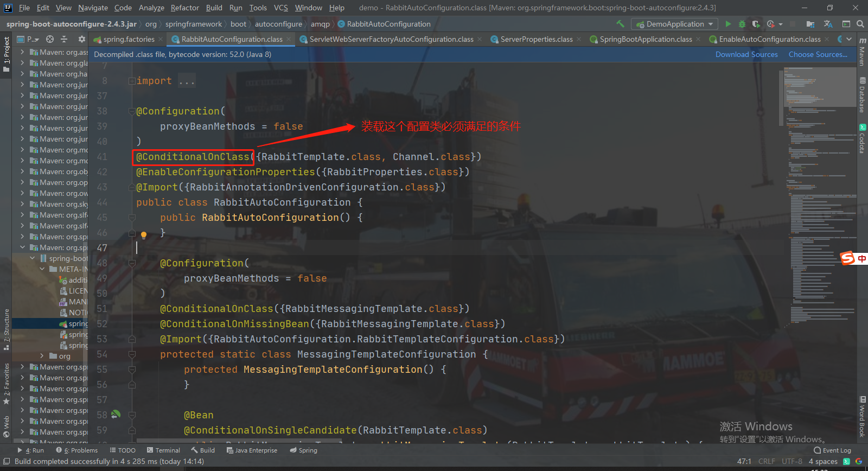Open the Maven tool window
The width and height of the screenshot is (868, 471).
pyautogui.click(x=862, y=53)
